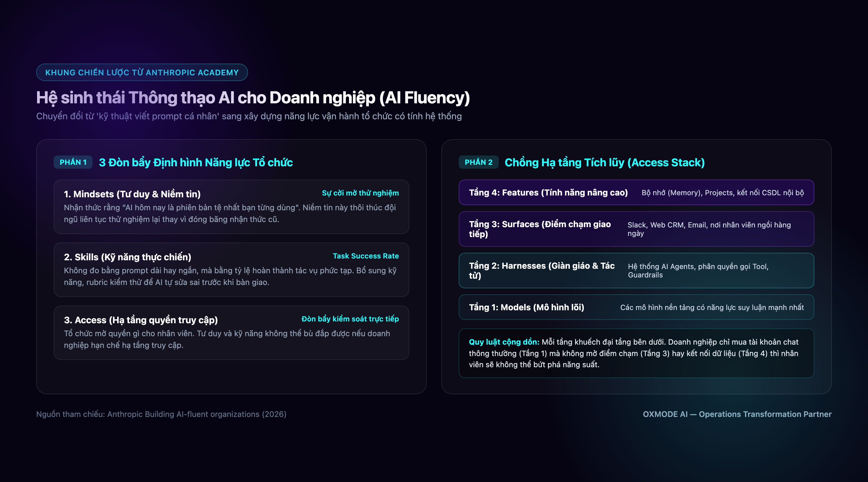Click the text 'Bộ nhớ (Memory), Projects, kết nối CSDL nội bộ'
Viewport: 868px width, 482px height.
tap(722, 193)
